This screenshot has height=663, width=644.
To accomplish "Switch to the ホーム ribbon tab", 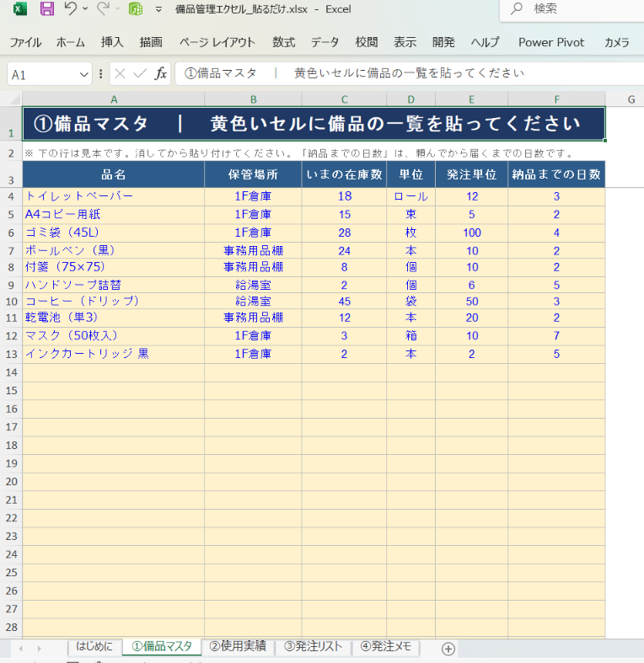I will point(70,42).
